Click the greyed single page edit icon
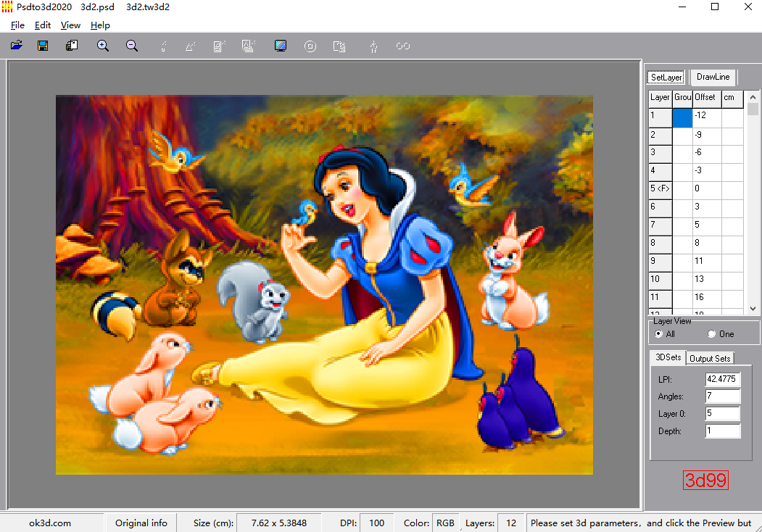 click(219, 46)
